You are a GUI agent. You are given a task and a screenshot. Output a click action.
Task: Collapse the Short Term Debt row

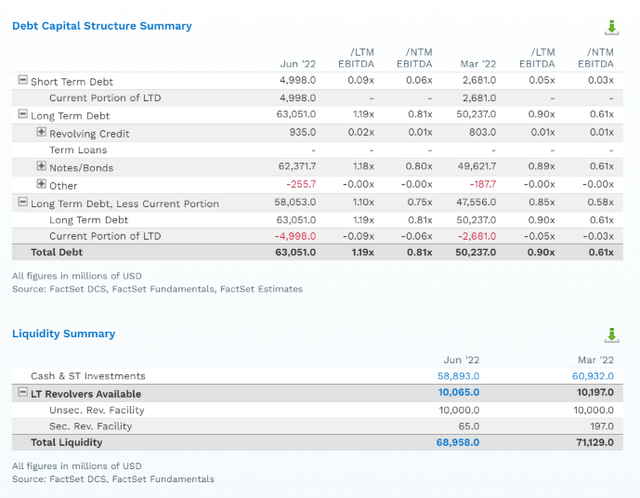click(23, 81)
